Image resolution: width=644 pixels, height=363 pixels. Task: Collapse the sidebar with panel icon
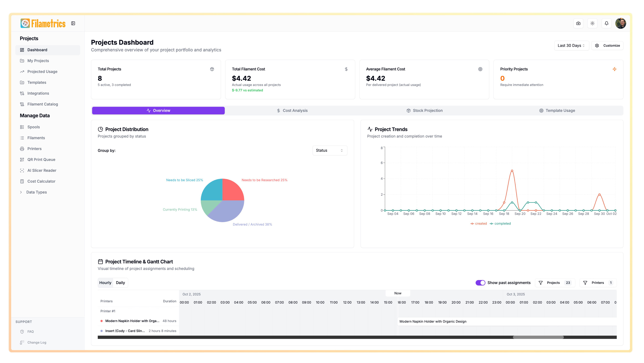click(73, 23)
